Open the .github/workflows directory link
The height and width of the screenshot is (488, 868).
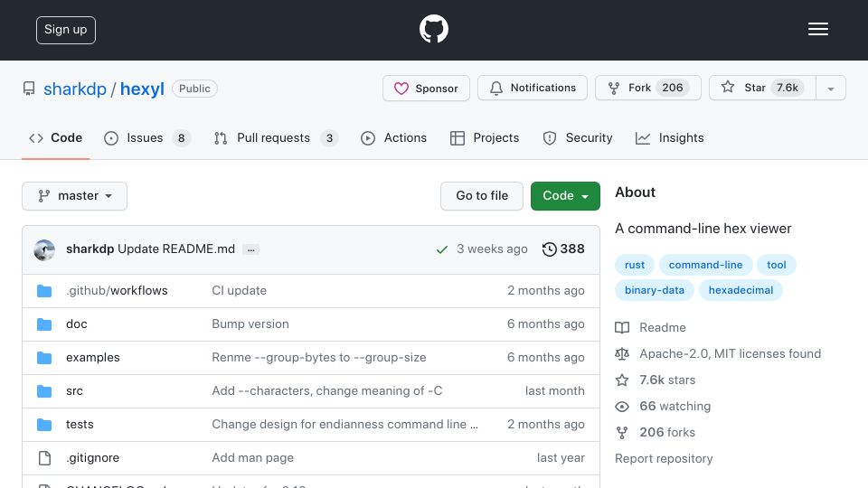point(117,290)
